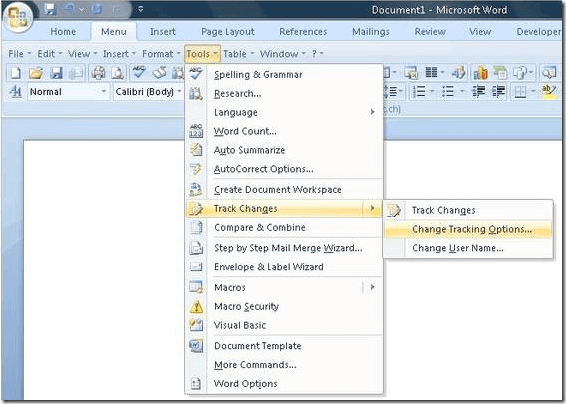
Task: Open Print Preview from toolbar
Action: (x=117, y=73)
